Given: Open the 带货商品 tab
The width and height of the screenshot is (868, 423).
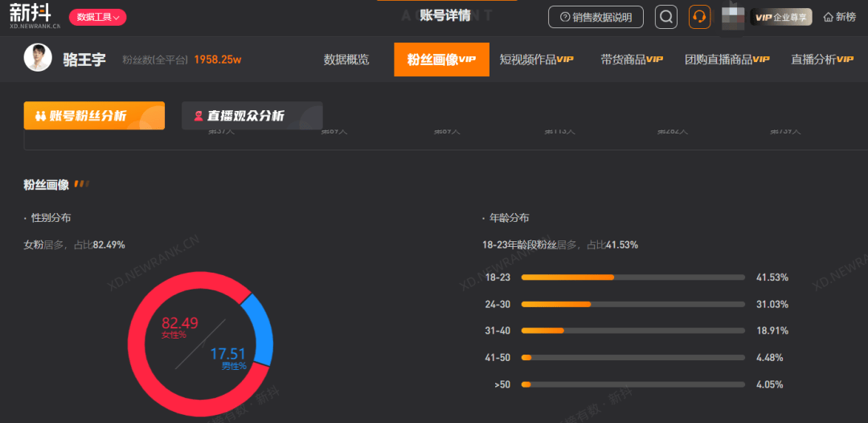Looking at the screenshot, I should tap(632, 60).
